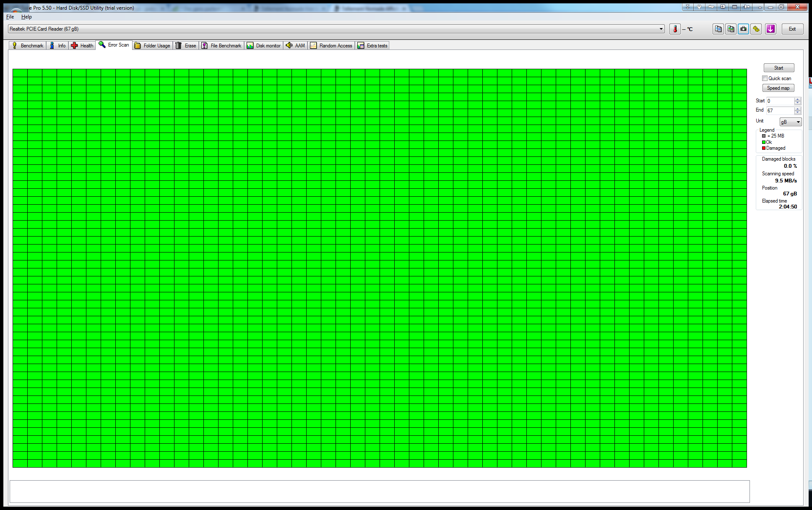The width and height of the screenshot is (812, 510).
Task: Click into the End position input field
Action: point(780,111)
